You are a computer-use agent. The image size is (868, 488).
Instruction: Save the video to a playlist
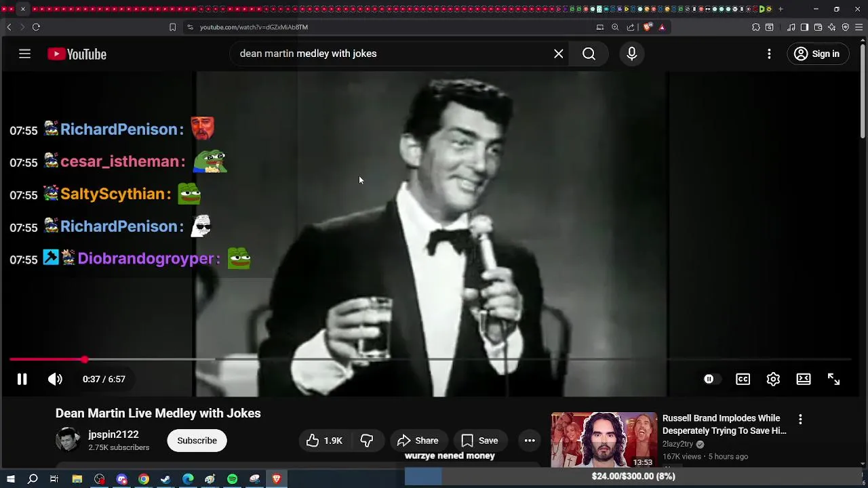point(479,441)
